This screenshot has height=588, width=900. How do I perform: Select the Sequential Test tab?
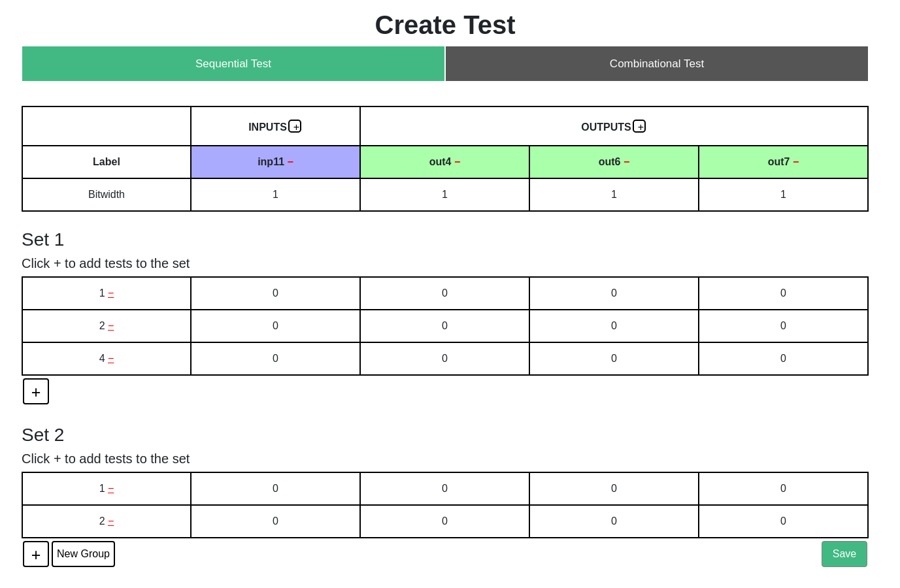233,63
